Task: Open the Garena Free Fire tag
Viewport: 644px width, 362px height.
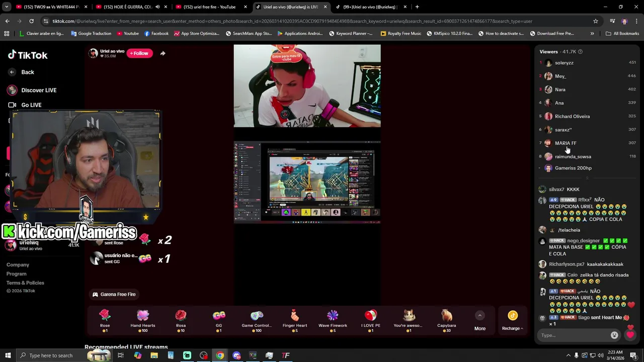Action: click(x=114, y=295)
